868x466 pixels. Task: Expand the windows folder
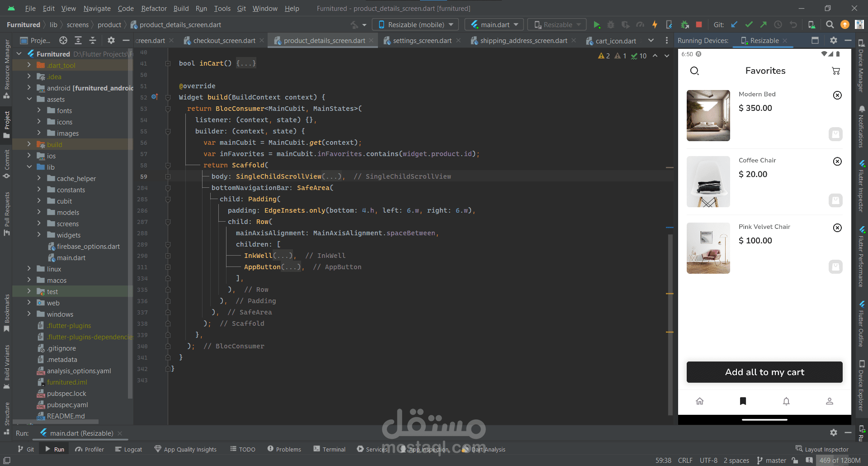(29, 314)
